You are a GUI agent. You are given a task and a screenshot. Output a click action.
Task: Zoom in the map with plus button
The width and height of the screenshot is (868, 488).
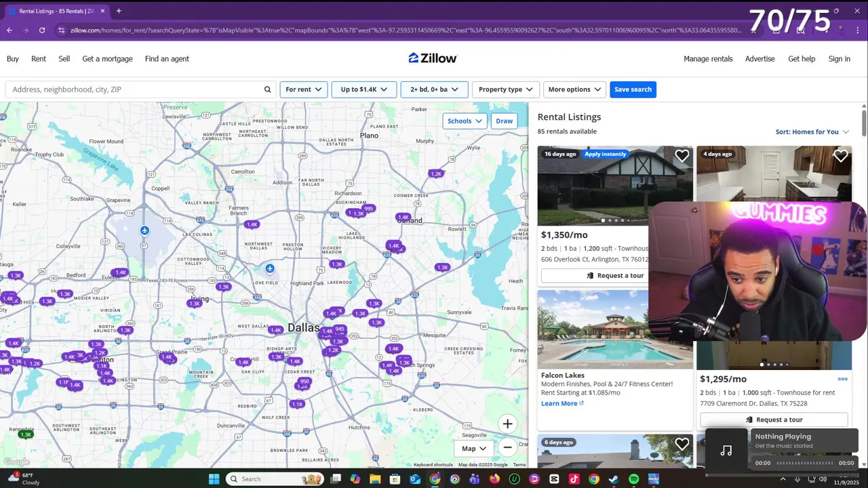507,424
